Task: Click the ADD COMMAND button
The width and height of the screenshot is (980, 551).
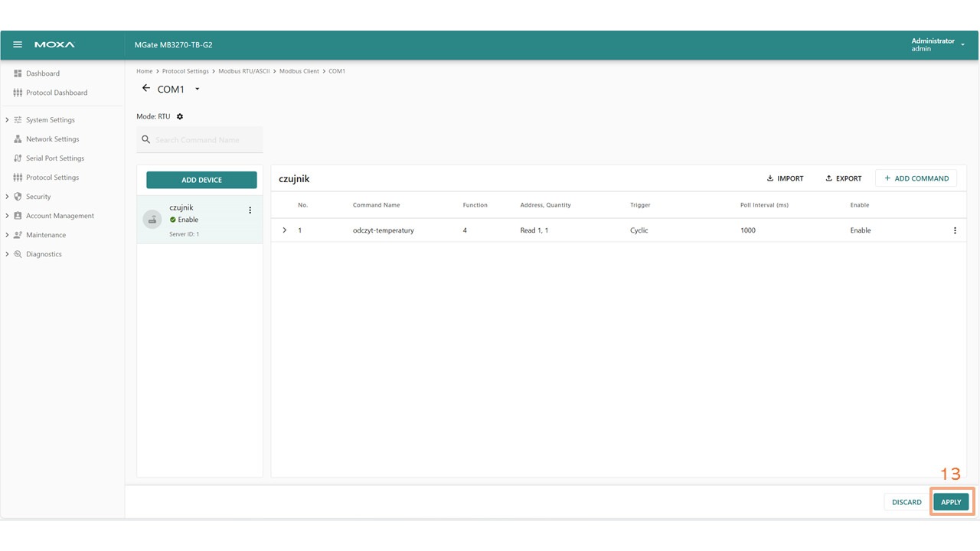Action: click(916, 178)
